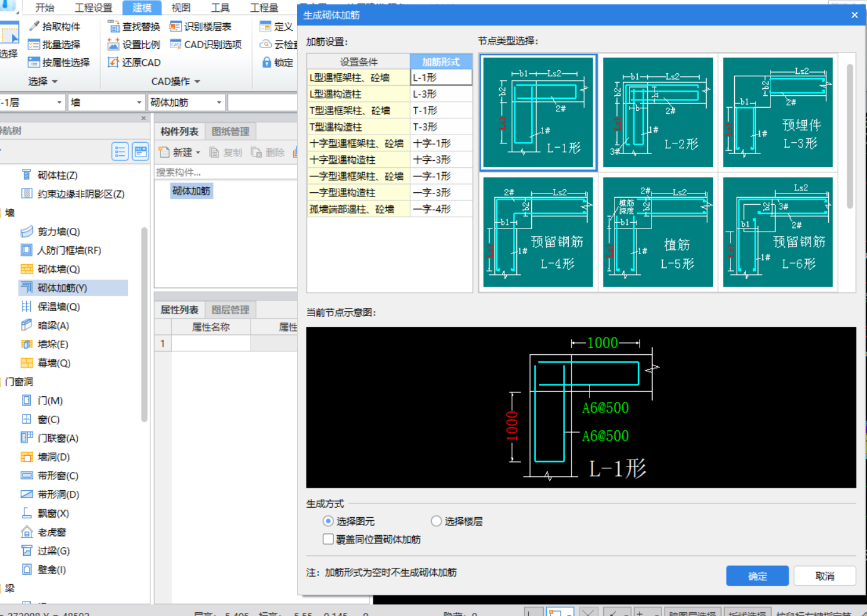867x616 pixels.
Task: Expand the 新建 dropdown arrow
Action: pos(198,153)
